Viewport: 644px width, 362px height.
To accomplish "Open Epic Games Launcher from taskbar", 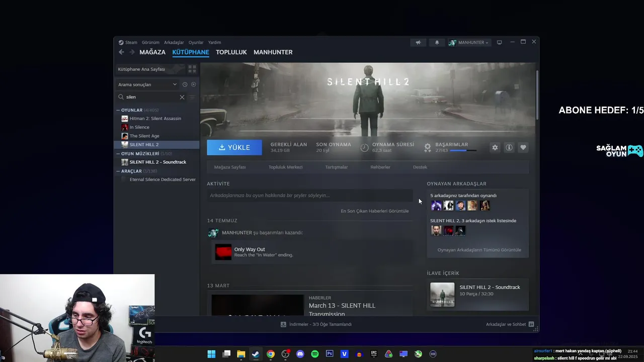I will click(x=374, y=354).
